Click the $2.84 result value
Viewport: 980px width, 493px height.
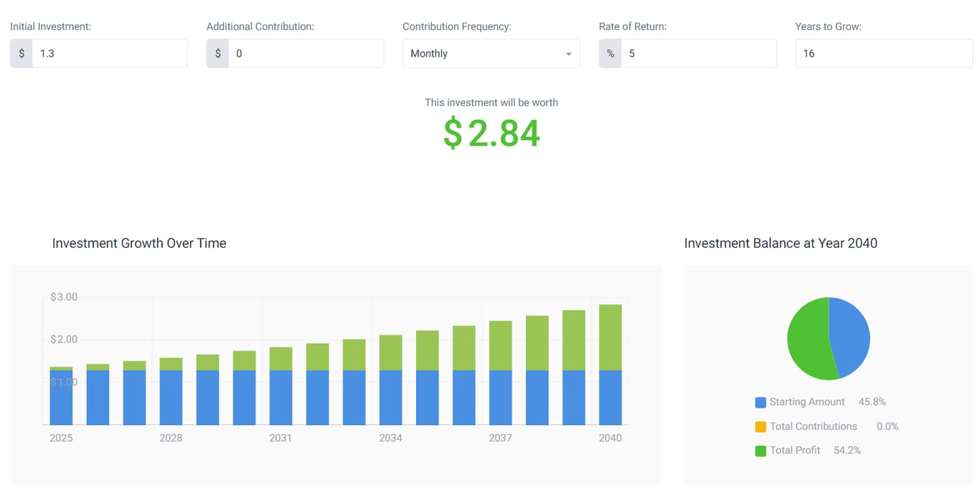(x=491, y=133)
